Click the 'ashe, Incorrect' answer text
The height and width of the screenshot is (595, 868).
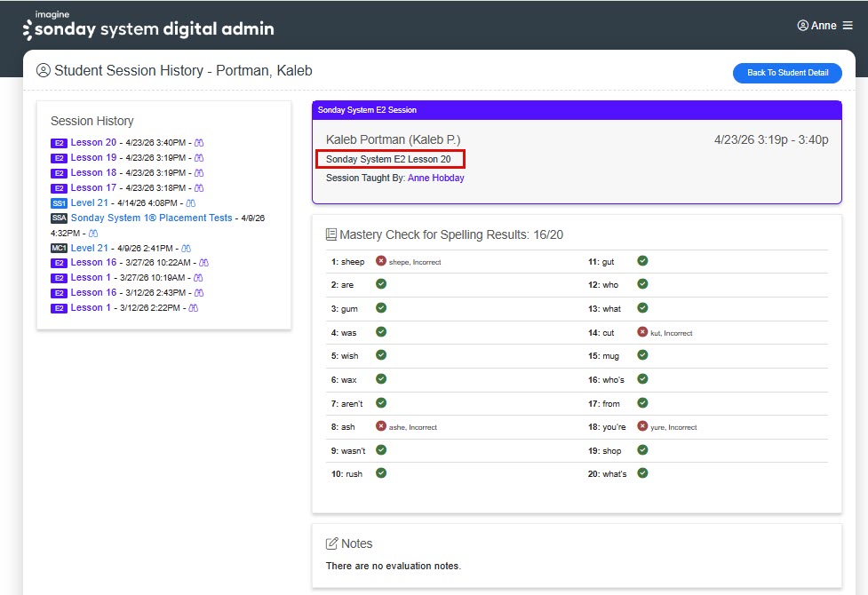(412, 427)
